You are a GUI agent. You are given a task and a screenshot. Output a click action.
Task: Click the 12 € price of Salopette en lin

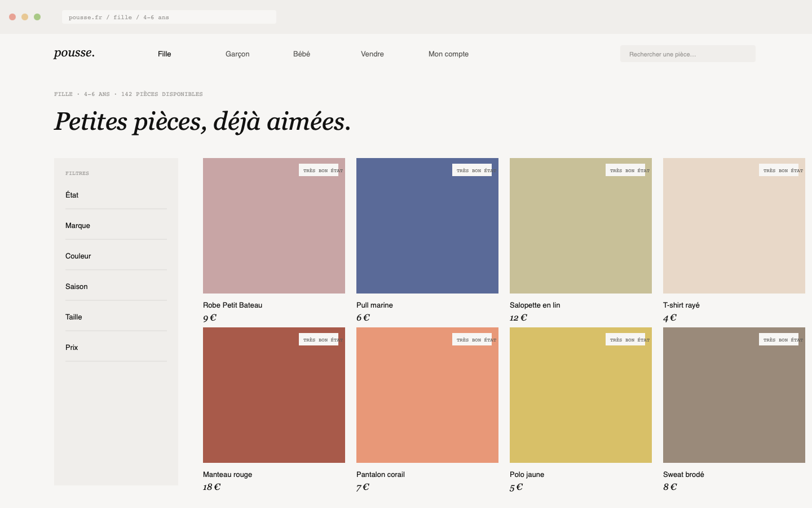(x=518, y=318)
